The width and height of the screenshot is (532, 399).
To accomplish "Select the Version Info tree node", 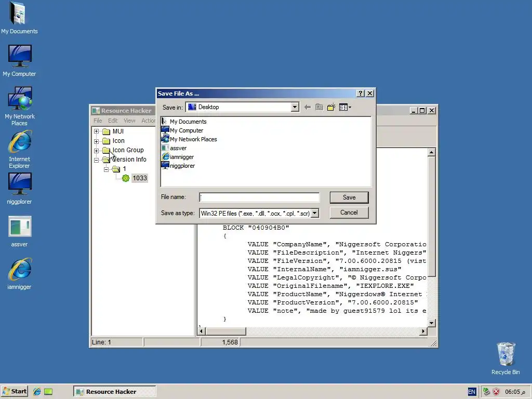I will (x=124, y=159).
